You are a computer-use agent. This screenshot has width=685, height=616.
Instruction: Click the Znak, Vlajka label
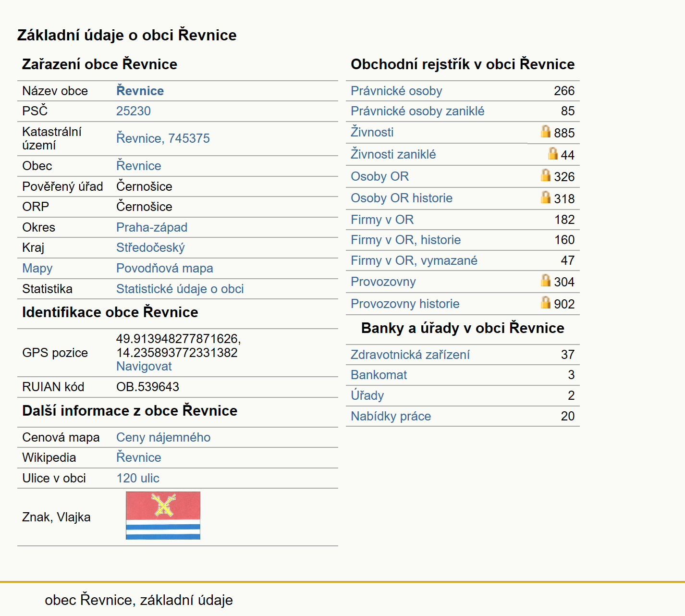[x=56, y=517]
